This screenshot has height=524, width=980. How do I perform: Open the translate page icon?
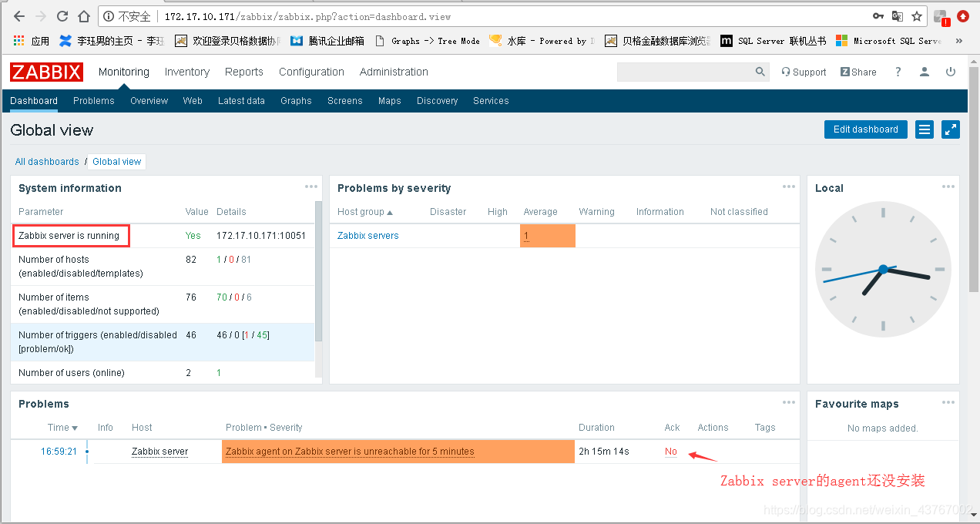point(898,16)
